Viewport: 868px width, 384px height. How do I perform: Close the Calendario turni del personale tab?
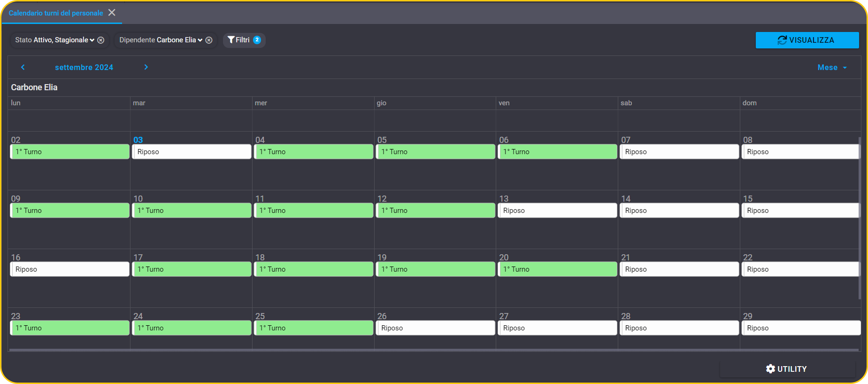point(112,13)
